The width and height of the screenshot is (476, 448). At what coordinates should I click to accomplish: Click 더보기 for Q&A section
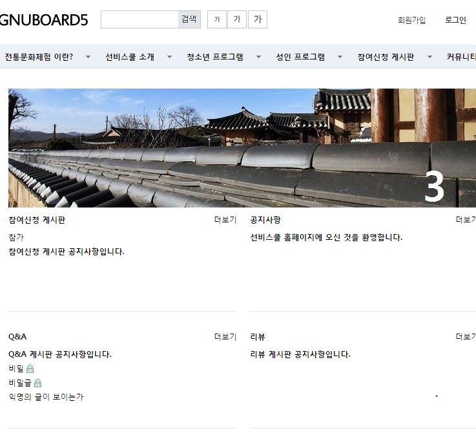tap(225, 337)
